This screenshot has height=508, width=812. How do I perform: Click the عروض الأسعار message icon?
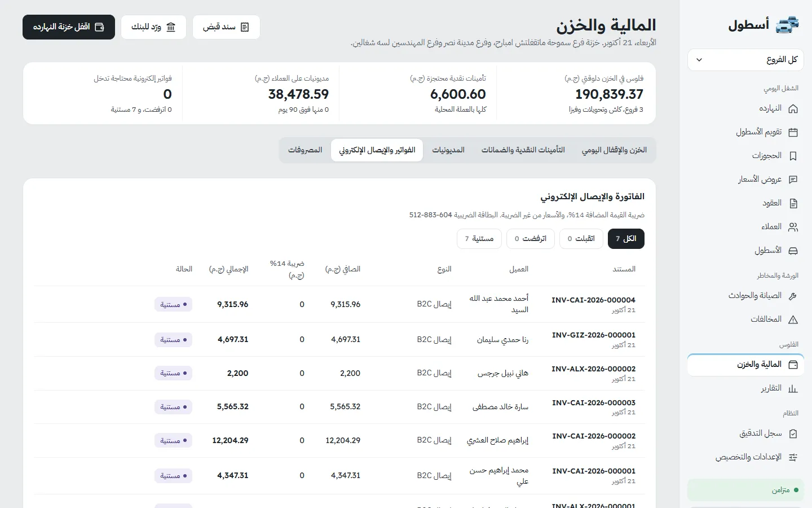pyautogui.click(x=793, y=179)
